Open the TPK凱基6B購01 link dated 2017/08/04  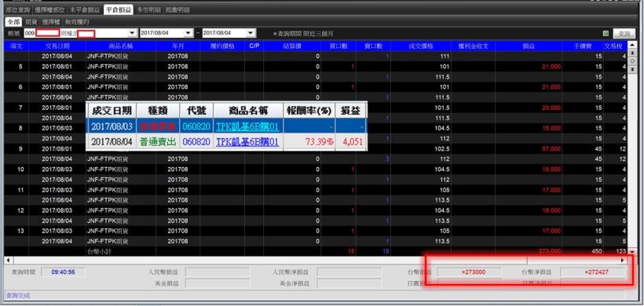pyautogui.click(x=247, y=142)
